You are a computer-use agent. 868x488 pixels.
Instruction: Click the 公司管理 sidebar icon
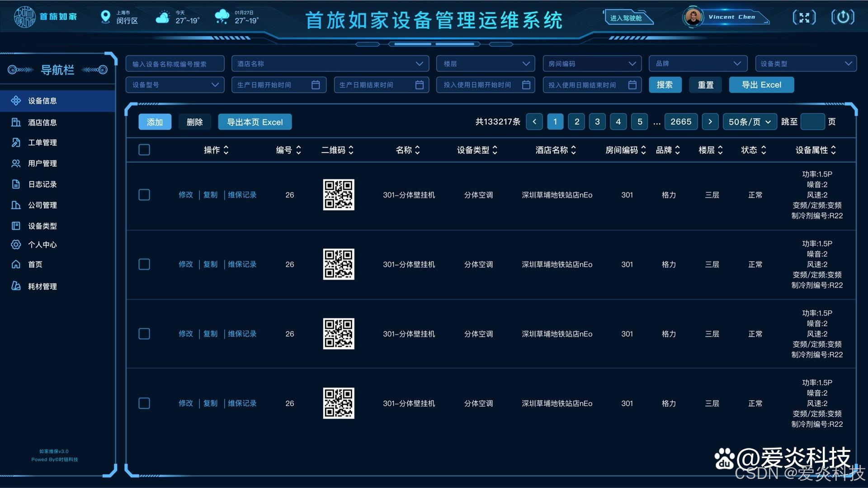16,205
